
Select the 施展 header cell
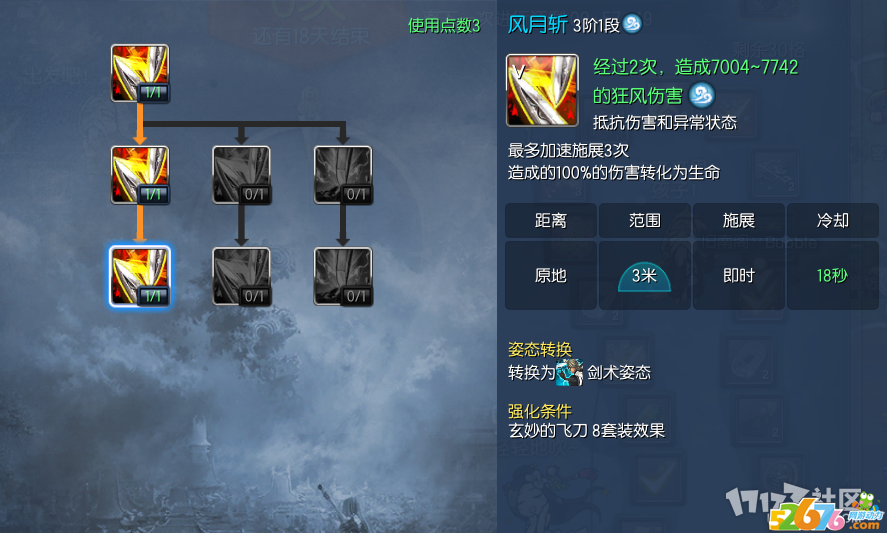pos(738,220)
